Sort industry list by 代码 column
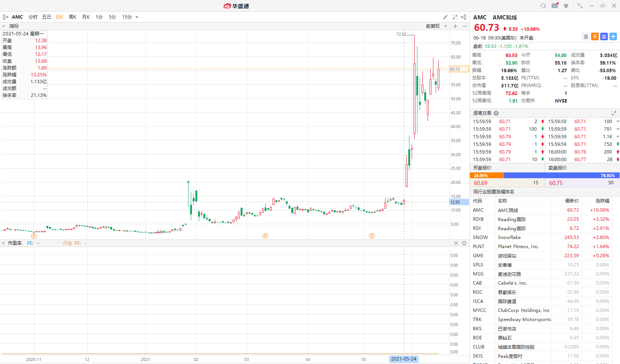Image resolution: width=620 pixels, height=364 pixels. tap(477, 201)
